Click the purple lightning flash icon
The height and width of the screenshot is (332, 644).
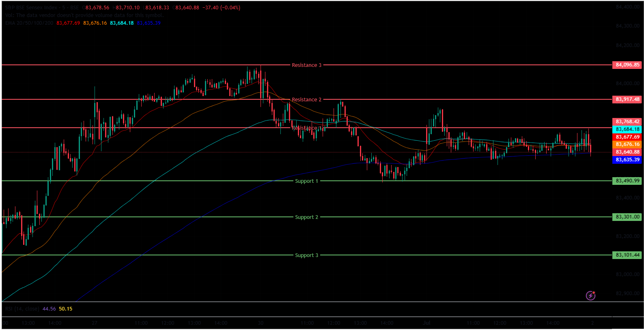591,296
